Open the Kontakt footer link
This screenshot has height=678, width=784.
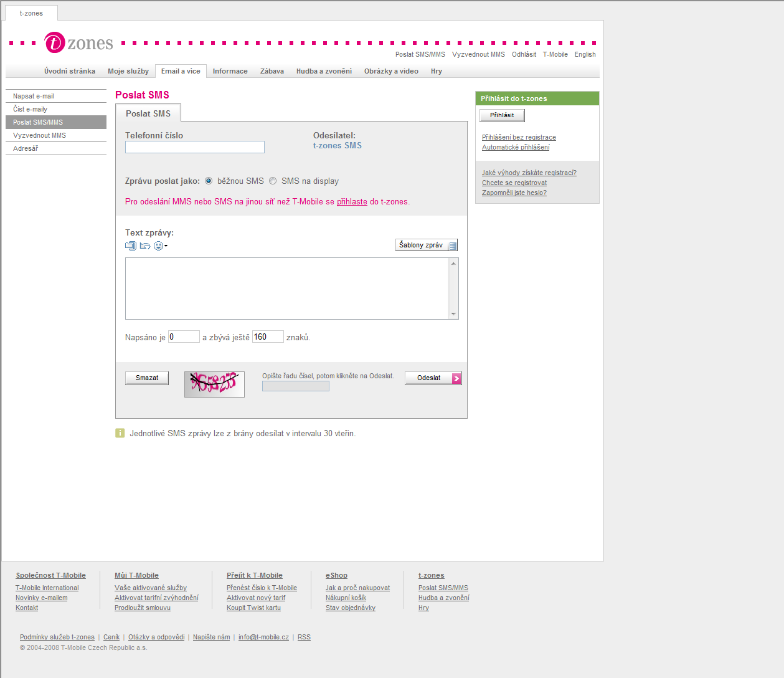click(x=27, y=608)
